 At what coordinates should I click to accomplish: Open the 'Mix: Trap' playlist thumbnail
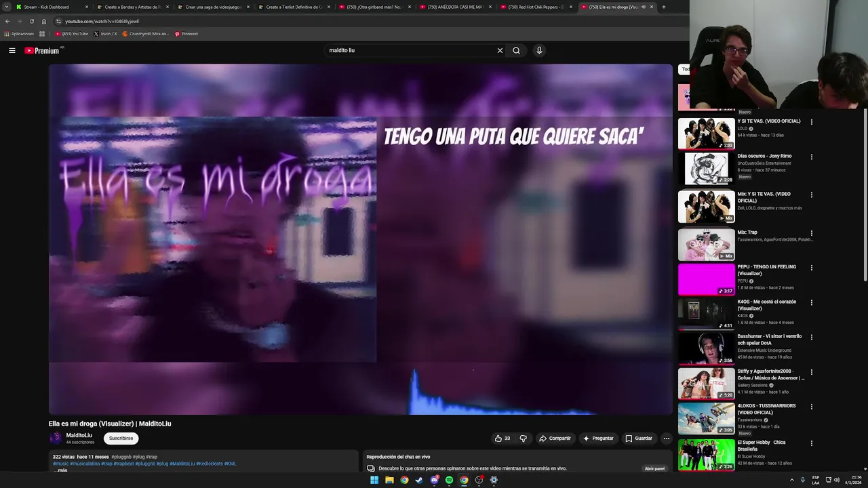click(x=707, y=245)
